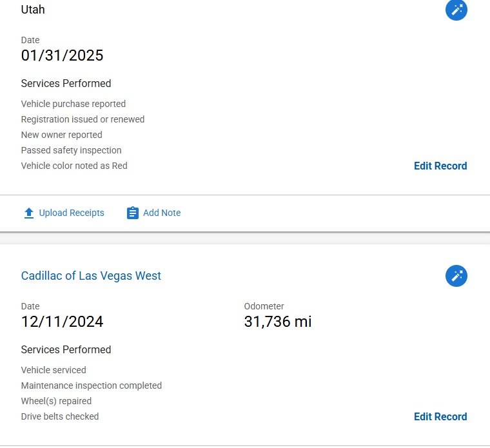
Task: Click Maintenance inspection completed entry
Action: coord(92,385)
